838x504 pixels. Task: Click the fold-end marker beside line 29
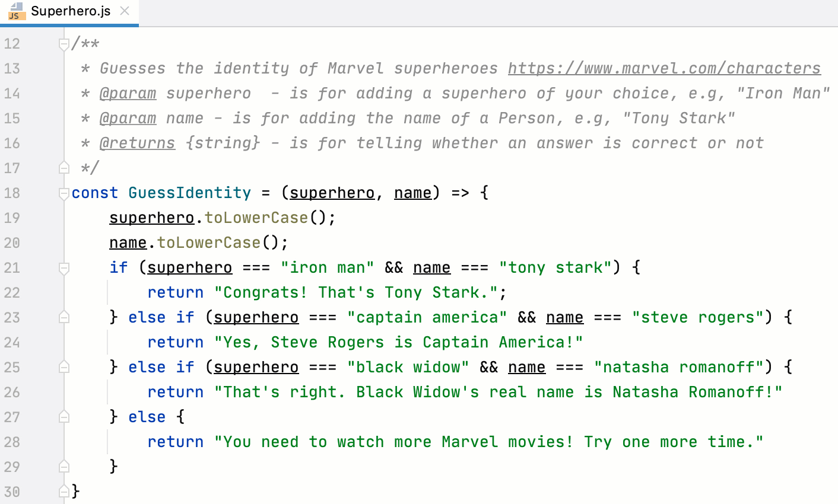(64, 467)
